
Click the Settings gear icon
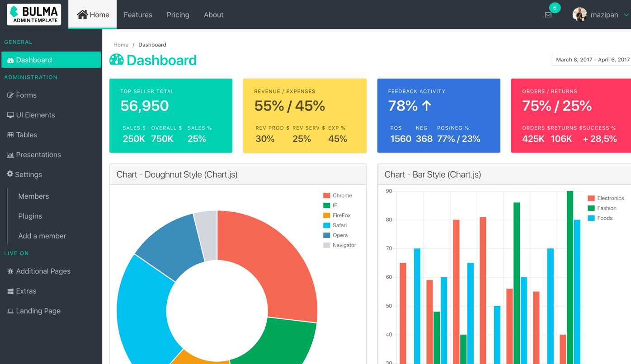[x=10, y=174]
